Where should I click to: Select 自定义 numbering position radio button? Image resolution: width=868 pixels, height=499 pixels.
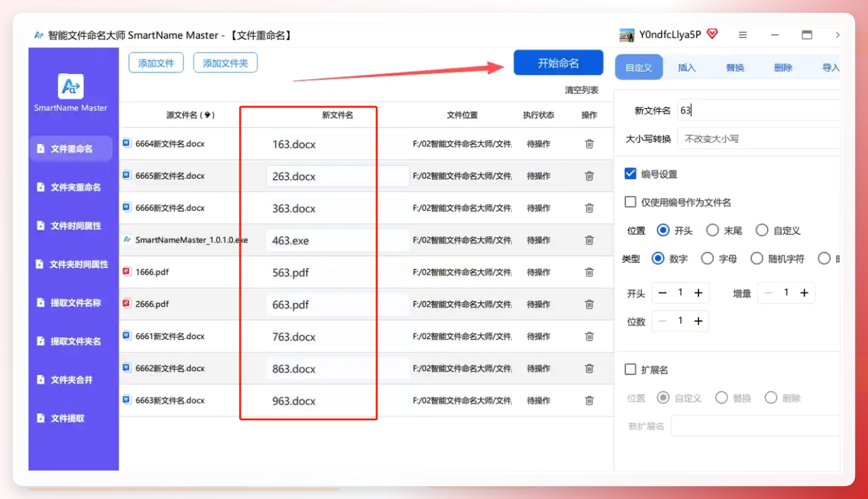click(762, 230)
